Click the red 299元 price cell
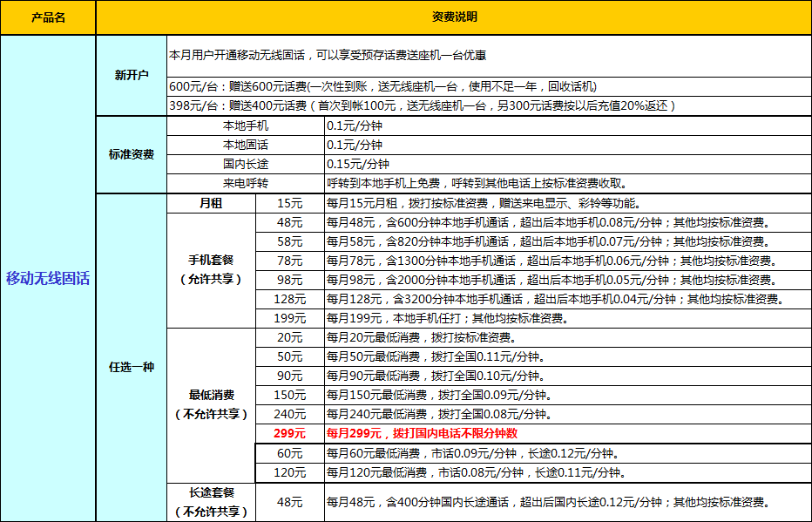The height and width of the screenshot is (522, 812). click(290, 433)
